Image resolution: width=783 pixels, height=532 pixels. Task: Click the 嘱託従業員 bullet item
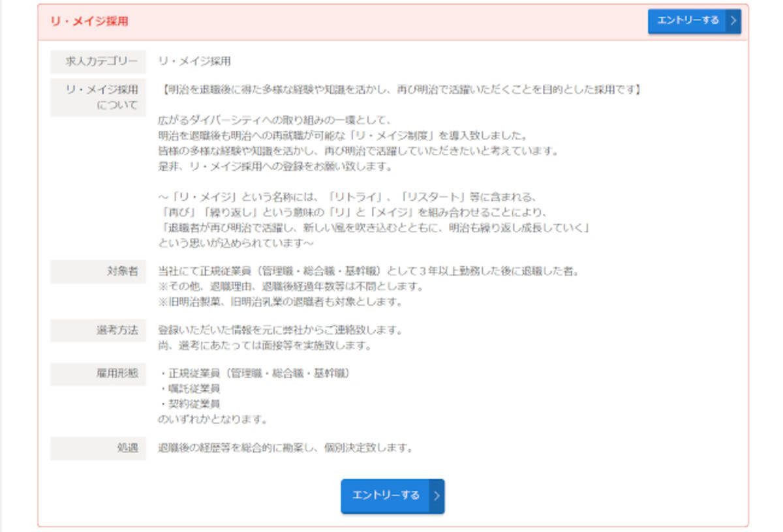[189, 389]
